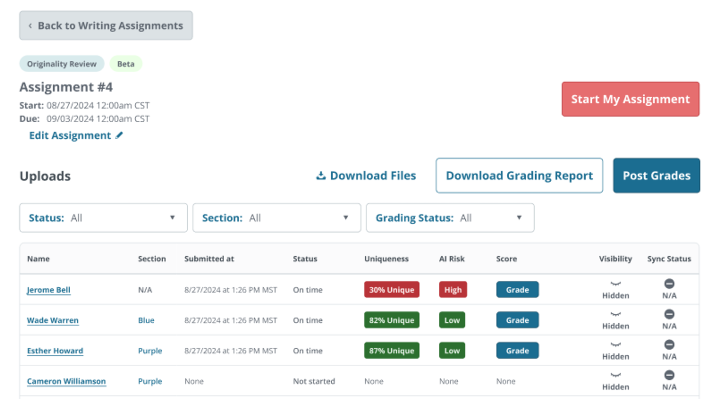This screenshot has height=417, width=718.
Task: Click the AI Risk column header
Action: coord(452,259)
